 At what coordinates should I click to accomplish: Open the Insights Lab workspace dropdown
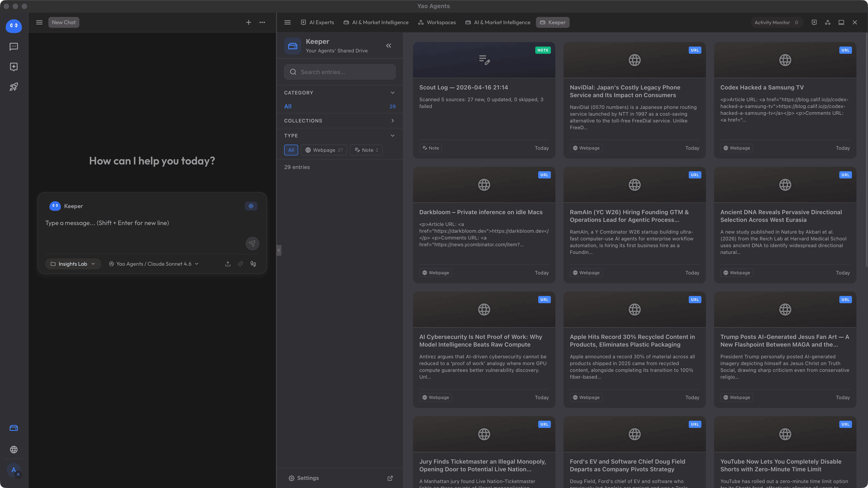pos(73,264)
